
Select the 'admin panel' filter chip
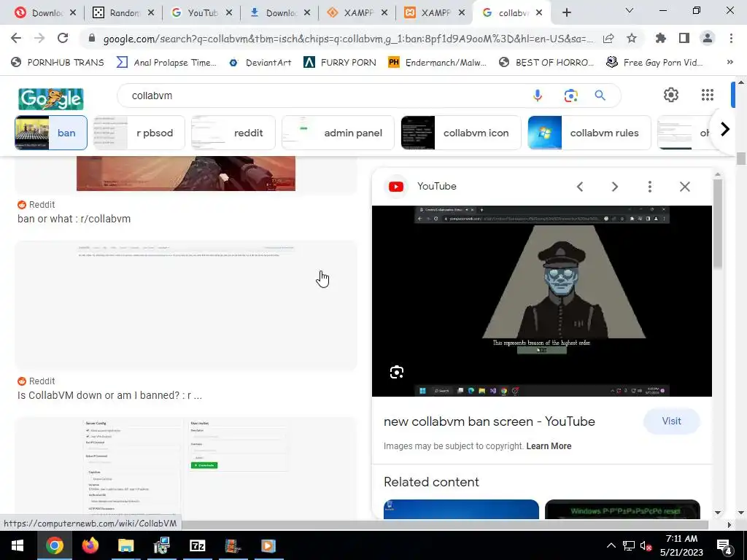coord(338,133)
